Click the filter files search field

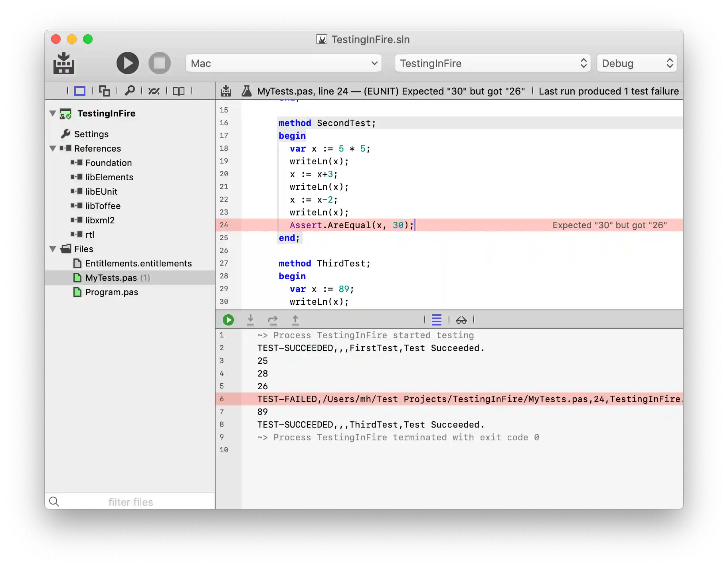(131, 502)
